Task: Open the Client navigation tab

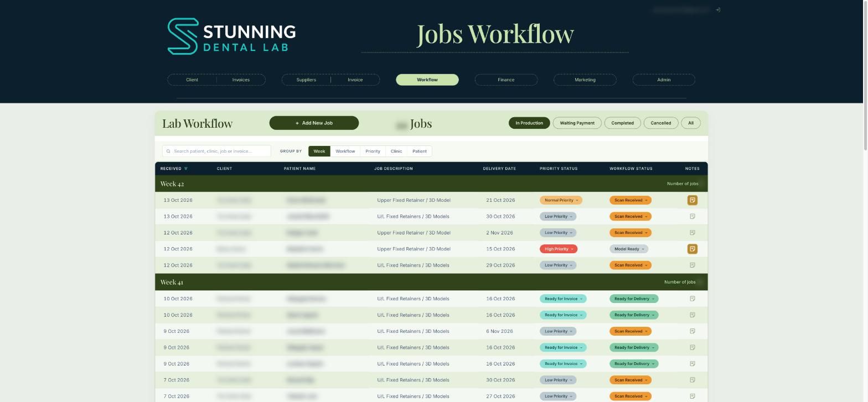Action: point(192,80)
